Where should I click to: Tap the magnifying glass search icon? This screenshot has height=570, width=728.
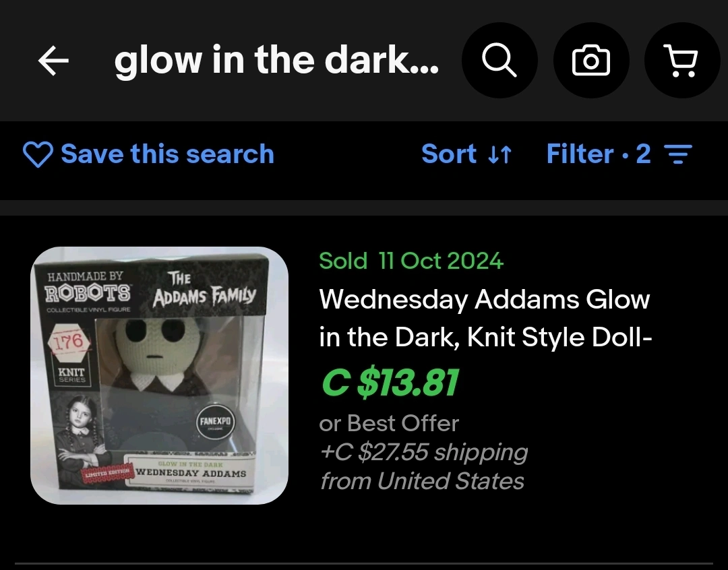tap(499, 61)
